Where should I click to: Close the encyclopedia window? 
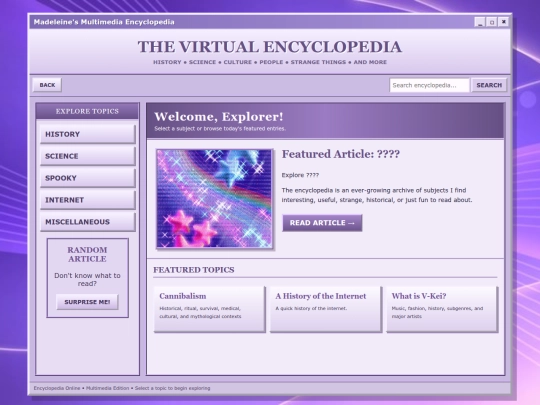tap(503, 22)
